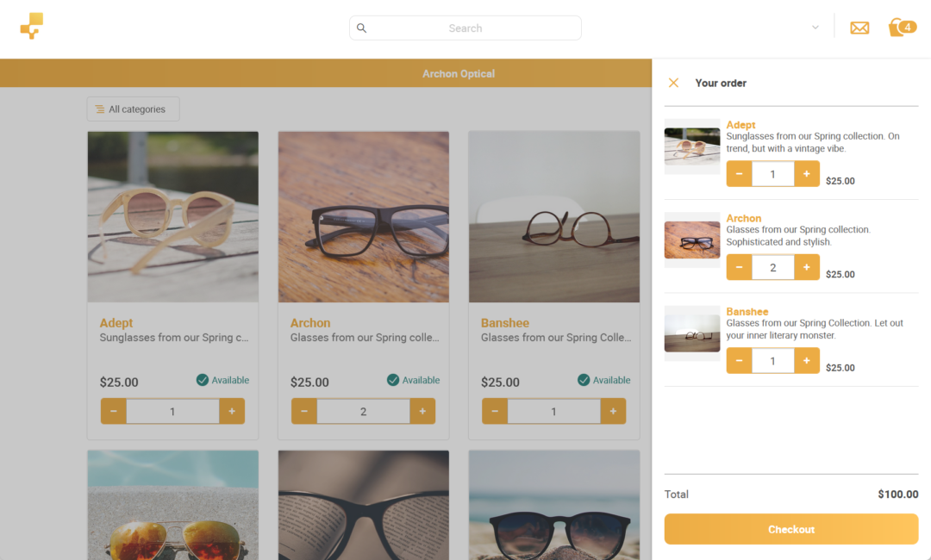Increase Adept quantity with the plus icon
This screenshot has height=560, width=931.
[807, 173]
